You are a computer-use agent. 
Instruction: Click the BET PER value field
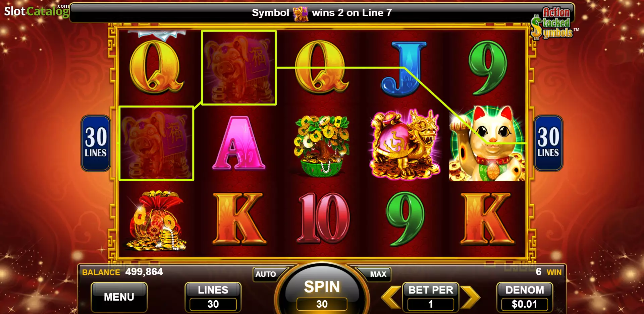point(431,304)
